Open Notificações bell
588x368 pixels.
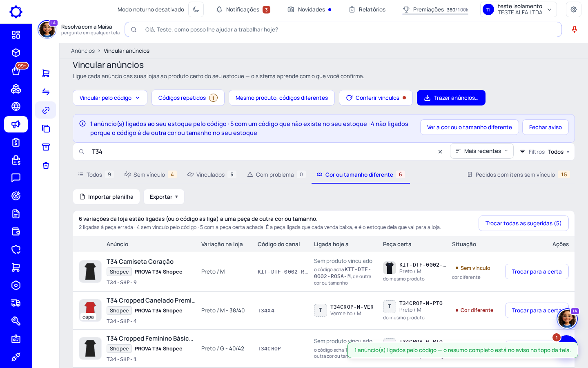click(243, 9)
